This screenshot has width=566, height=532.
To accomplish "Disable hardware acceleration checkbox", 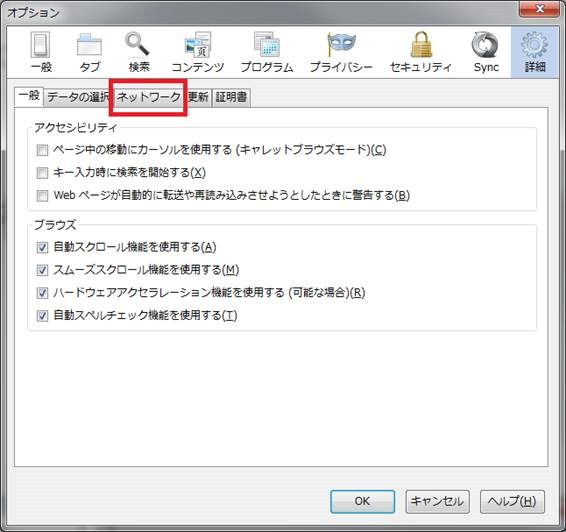I will (42, 293).
